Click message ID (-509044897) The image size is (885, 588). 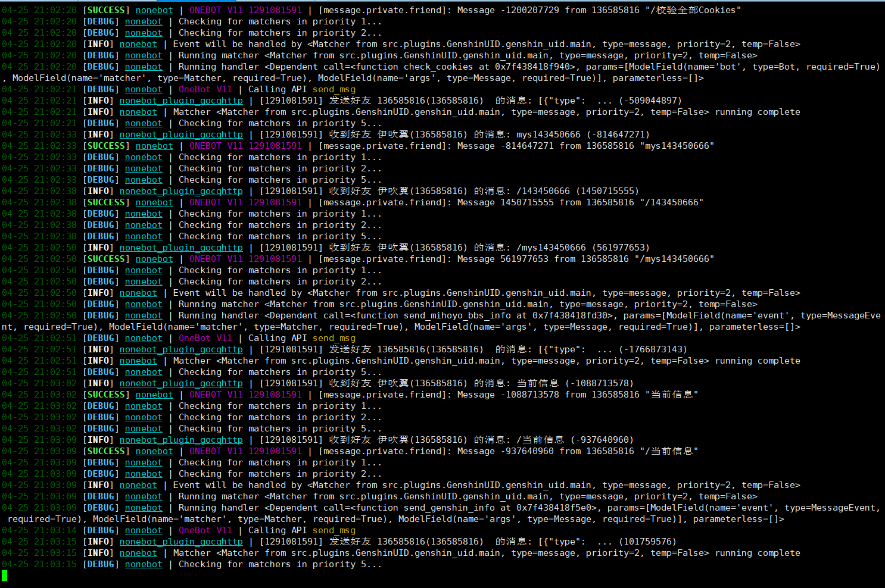650,101
